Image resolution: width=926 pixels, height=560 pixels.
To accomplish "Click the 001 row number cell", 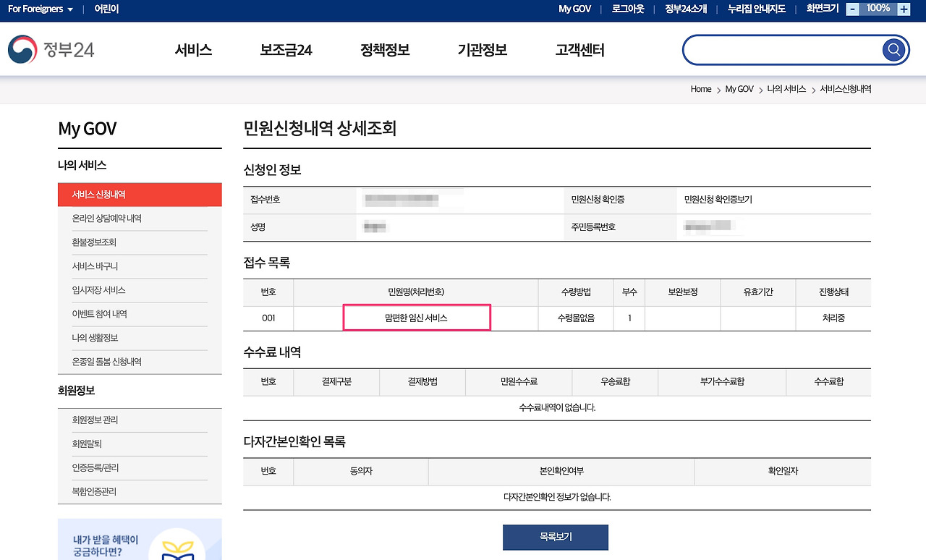I will coord(268,318).
